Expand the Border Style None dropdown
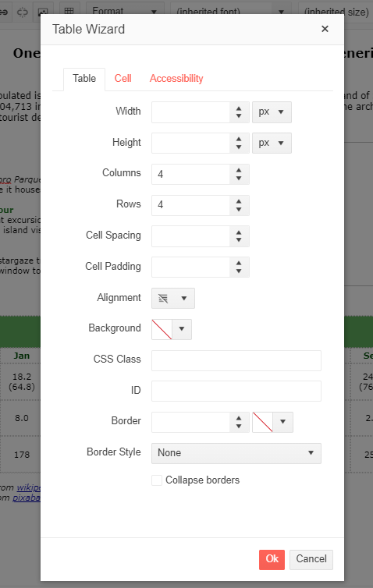This screenshot has height=588, width=373. (x=236, y=453)
